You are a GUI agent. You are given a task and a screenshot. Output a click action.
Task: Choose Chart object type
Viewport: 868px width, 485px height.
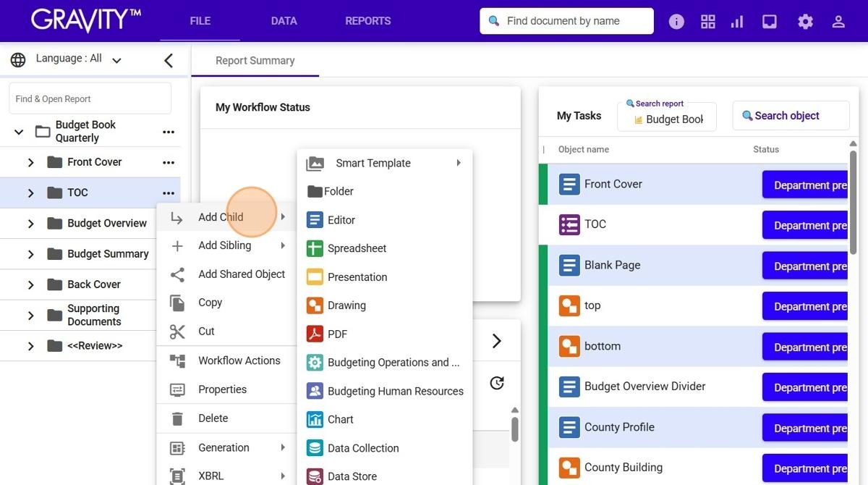coord(384,419)
